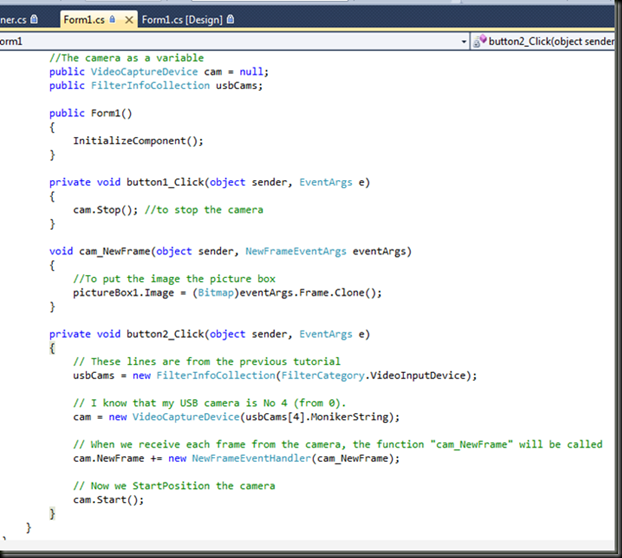Screen dimensions: 622x558
Task: Click the method icon beside button2_Click
Action: 480,41
